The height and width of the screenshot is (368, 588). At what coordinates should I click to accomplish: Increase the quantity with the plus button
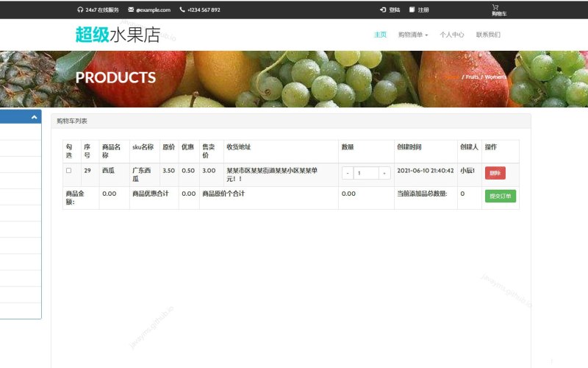click(384, 173)
